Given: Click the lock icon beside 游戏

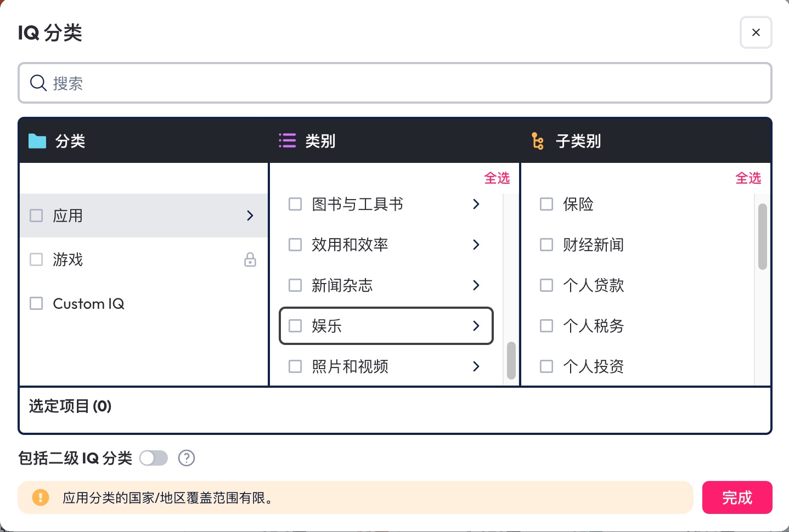Looking at the screenshot, I should [x=250, y=259].
